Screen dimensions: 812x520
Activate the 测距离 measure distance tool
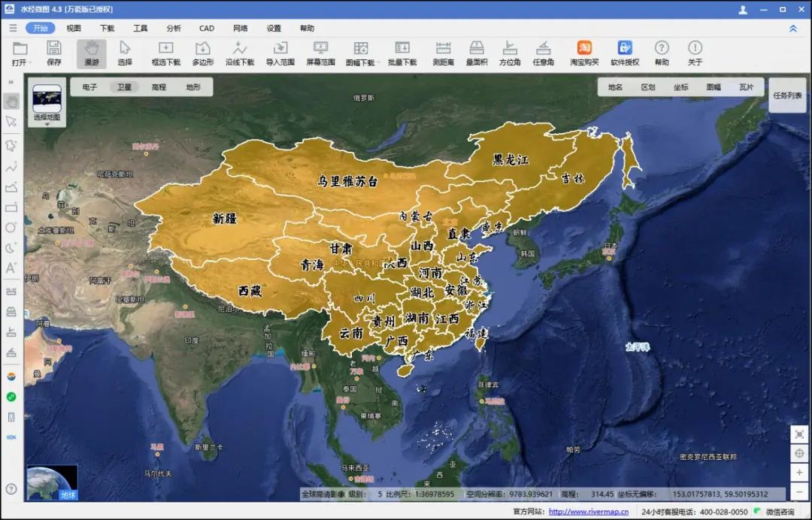click(x=444, y=54)
